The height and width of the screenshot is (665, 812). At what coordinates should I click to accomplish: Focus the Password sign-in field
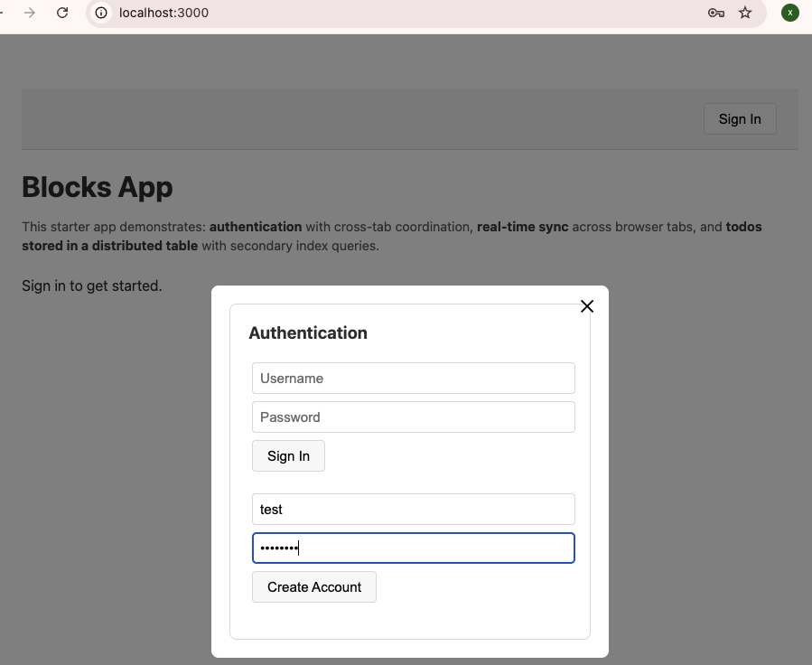(x=414, y=417)
